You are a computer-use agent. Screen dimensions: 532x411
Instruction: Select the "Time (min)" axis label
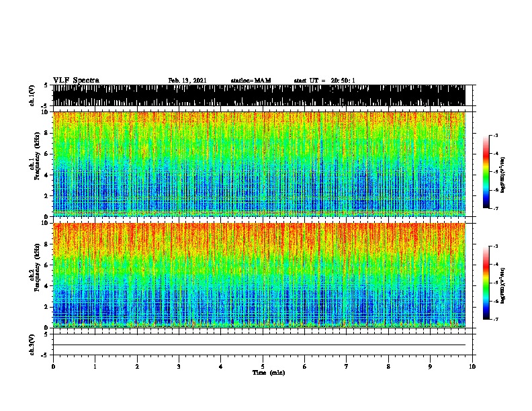pyautogui.click(x=269, y=373)
